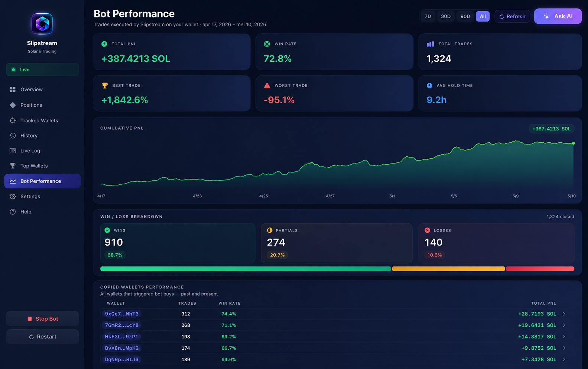Viewport: 588px width, 369px height.
Task: Click the cumulative PNL chart end point
Action: (x=574, y=143)
